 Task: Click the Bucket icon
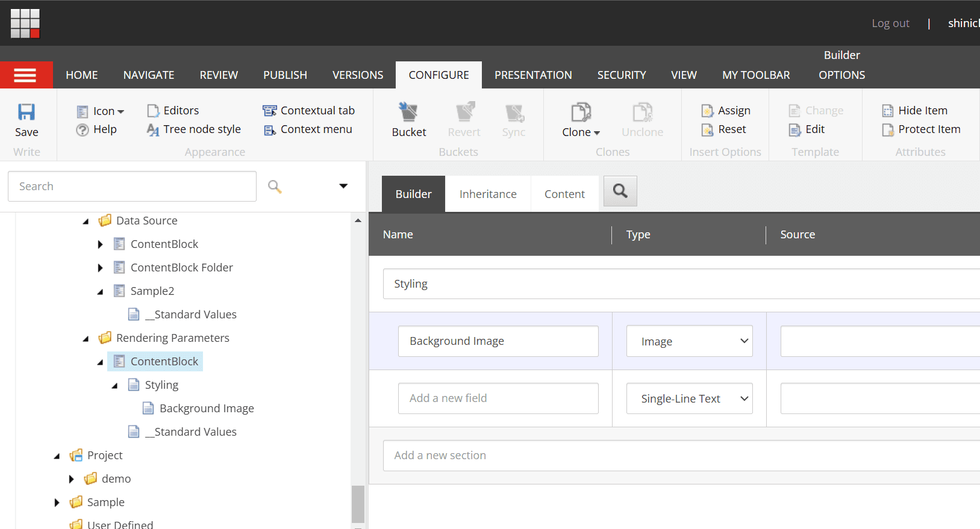408,113
